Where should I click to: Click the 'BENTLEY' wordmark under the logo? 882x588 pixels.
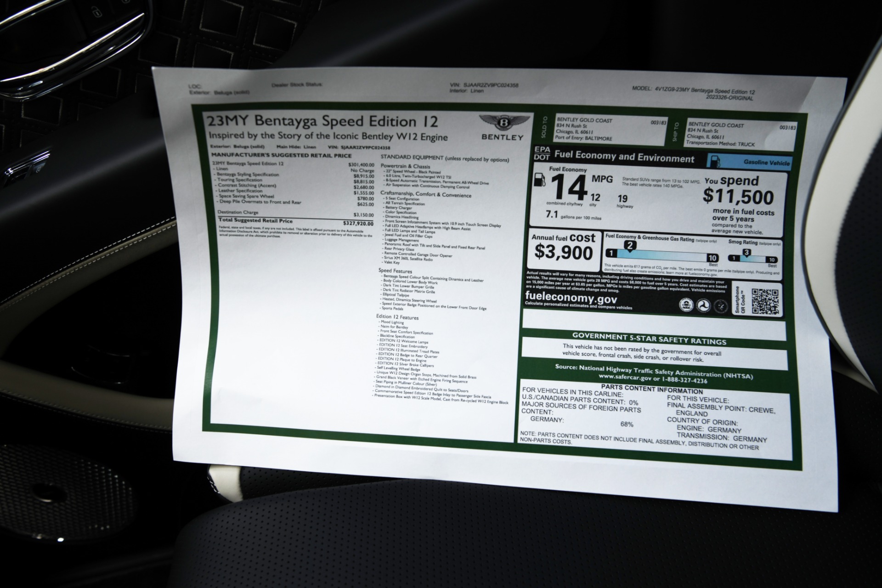tap(503, 137)
